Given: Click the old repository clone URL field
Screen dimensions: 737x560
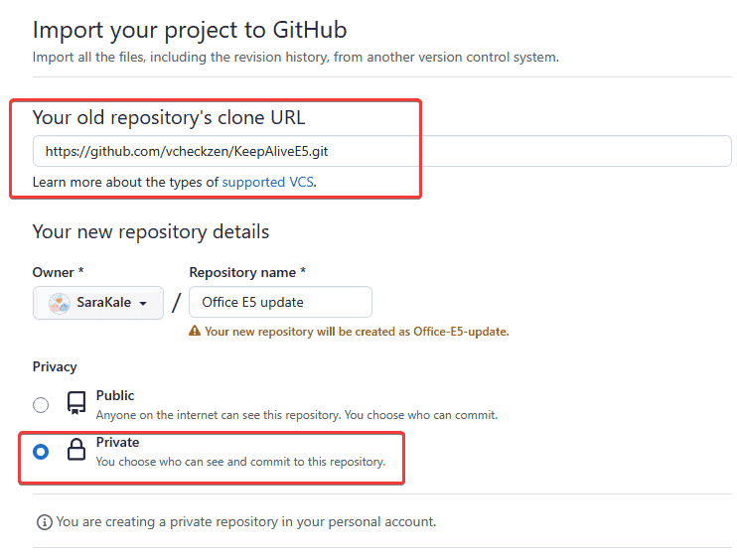Looking at the screenshot, I should tap(381, 151).
